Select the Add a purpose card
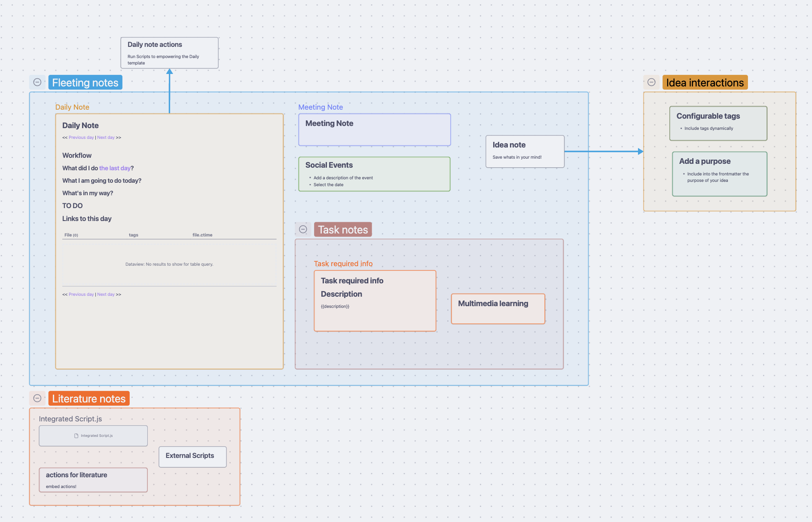812x522 pixels. tap(719, 174)
